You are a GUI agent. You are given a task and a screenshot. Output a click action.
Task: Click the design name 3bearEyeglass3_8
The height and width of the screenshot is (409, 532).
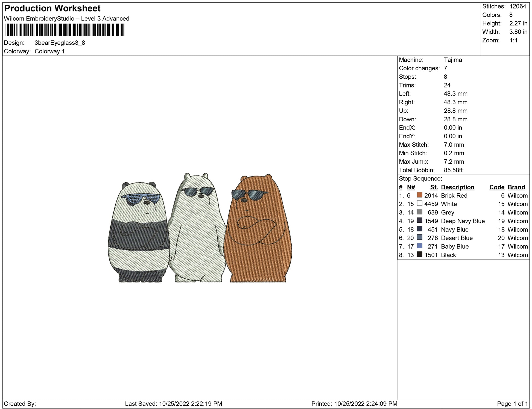60,43
